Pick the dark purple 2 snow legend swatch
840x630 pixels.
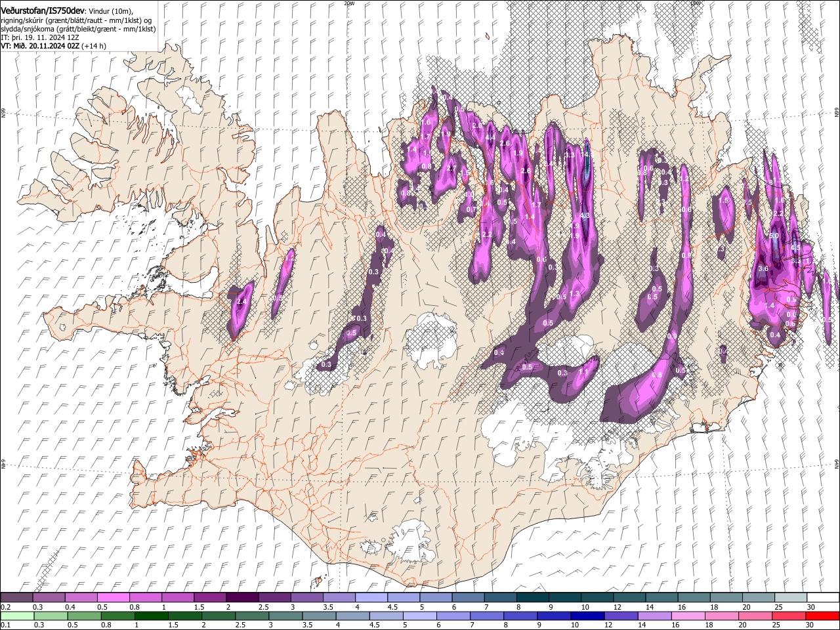coord(241,597)
